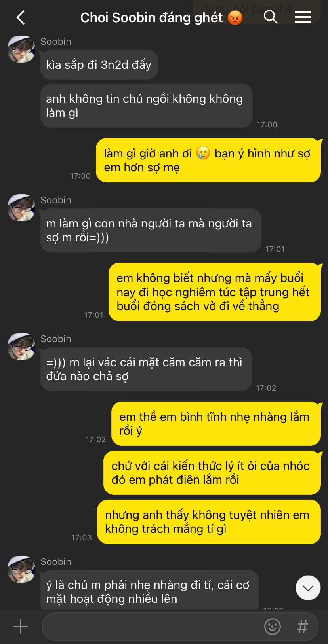The height and width of the screenshot is (644, 328).
Task: Tap Soobin's avatar beside the last message
Action: [x=21, y=569]
